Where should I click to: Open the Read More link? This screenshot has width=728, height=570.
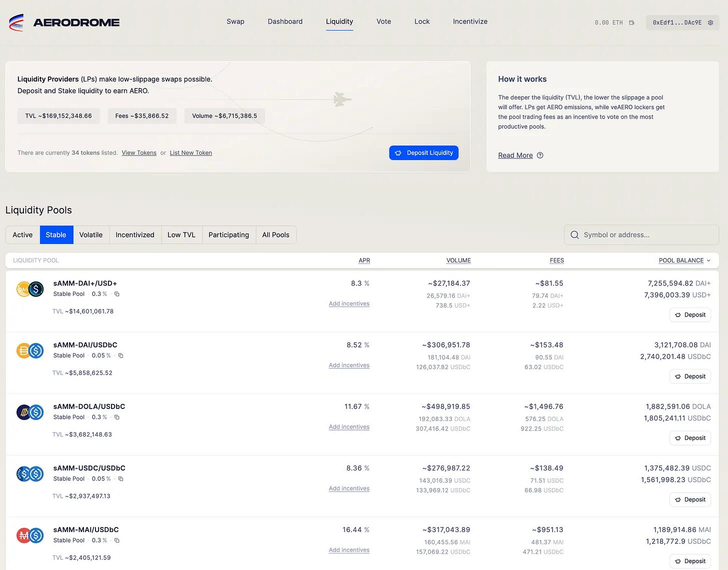[x=515, y=155]
